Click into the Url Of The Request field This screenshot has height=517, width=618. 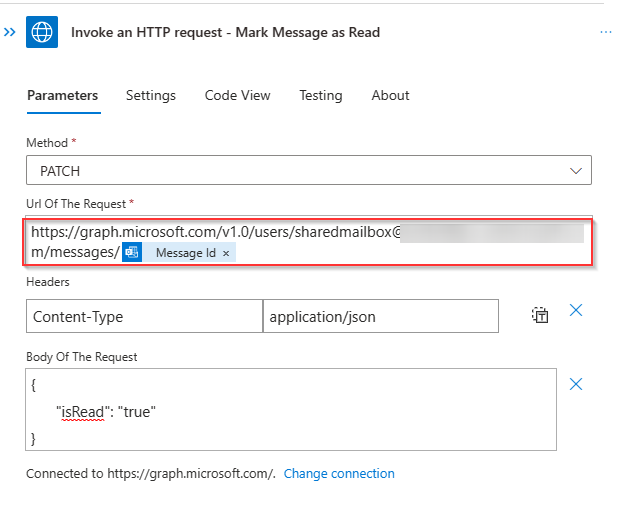308,242
